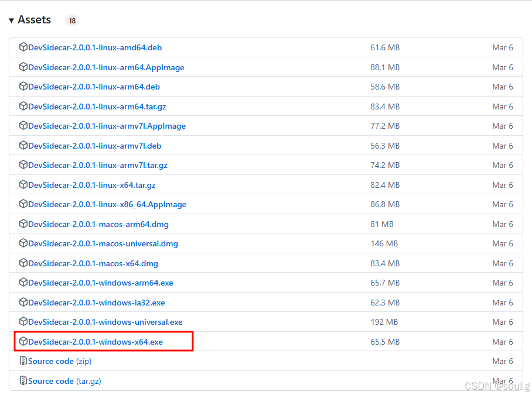
Task: Click the 88.1 MB size value
Action: (x=385, y=67)
